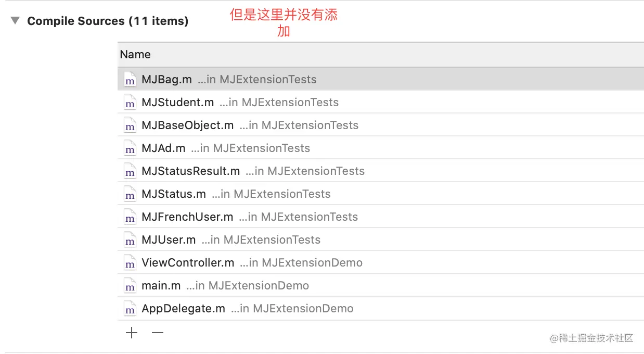Viewport: 644px width, 354px height.
Task: Click the Compile Sources (11 items) title
Action: pyautogui.click(x=108, y=21)
